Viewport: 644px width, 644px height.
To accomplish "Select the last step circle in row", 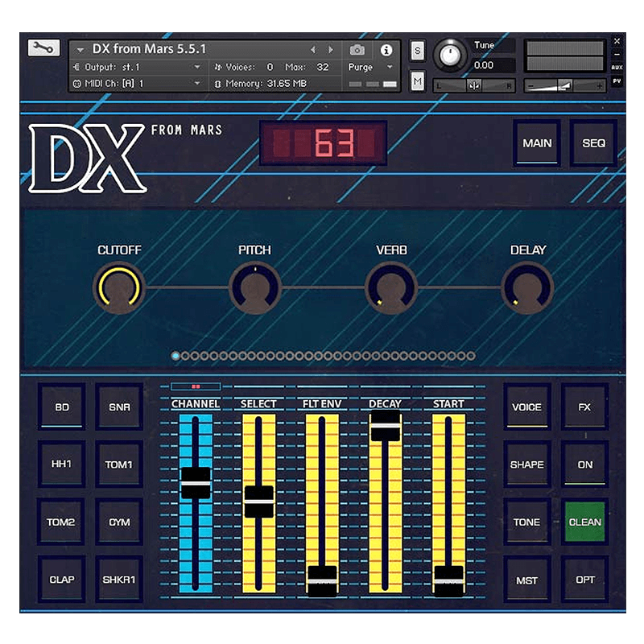I will tap(471, 356).
